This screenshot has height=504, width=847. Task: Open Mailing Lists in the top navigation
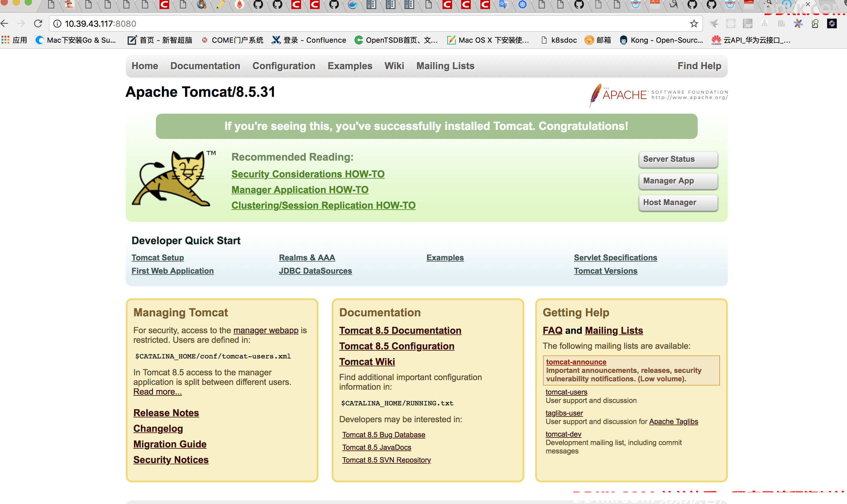(445, 66)
